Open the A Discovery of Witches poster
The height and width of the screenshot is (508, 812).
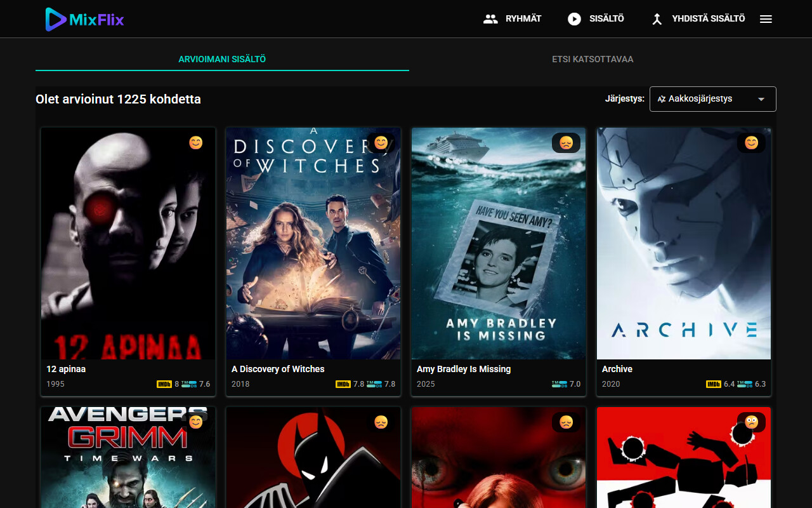tap(313, 244)
